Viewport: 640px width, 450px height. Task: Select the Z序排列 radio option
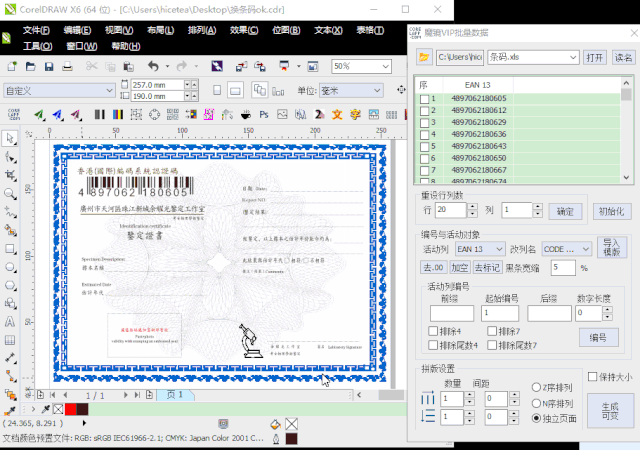(536, 387)
